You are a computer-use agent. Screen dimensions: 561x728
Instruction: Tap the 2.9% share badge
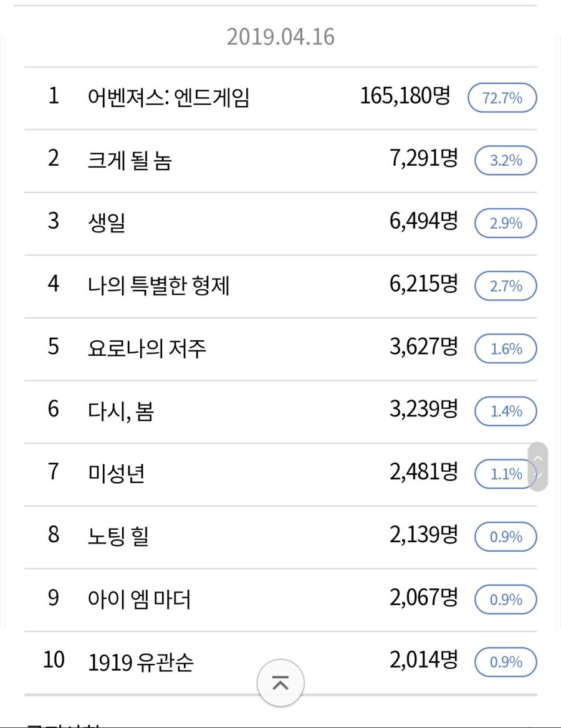(506, 223)
